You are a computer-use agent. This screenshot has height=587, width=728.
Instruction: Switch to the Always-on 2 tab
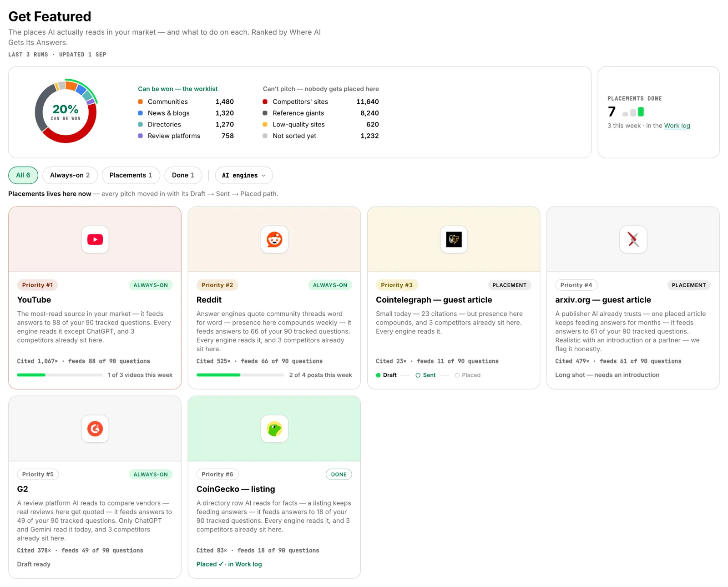(70, 175)
